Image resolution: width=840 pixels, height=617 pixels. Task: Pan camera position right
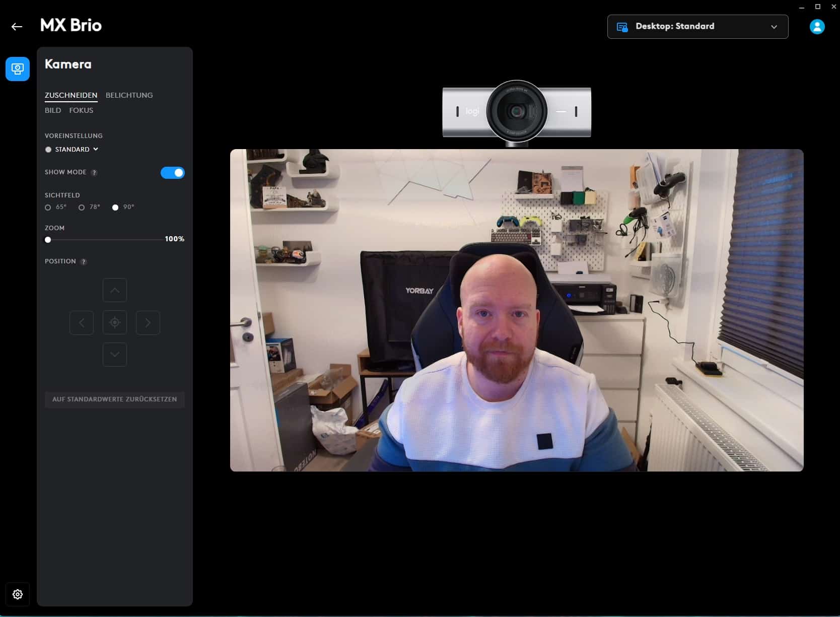[x=148, y=323]
